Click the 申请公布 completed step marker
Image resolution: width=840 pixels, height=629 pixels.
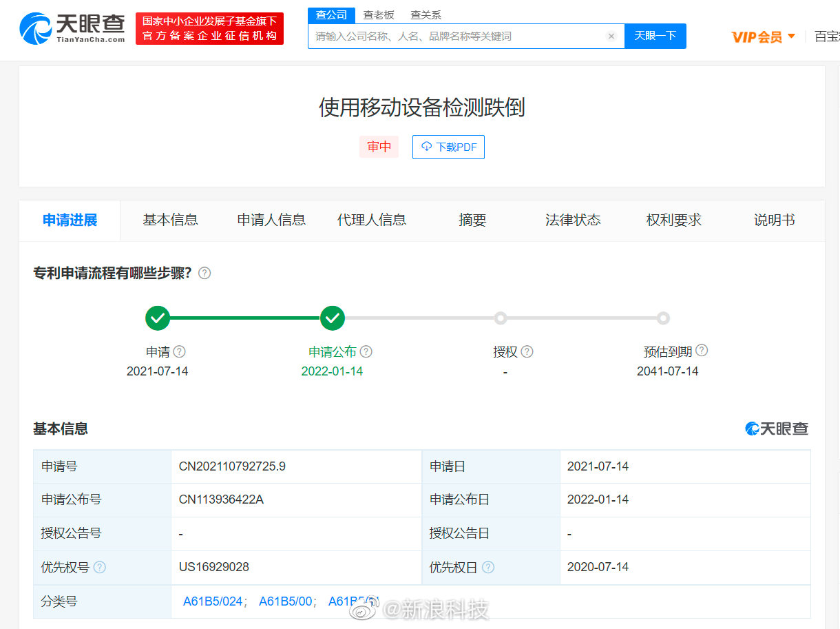(333, 318)
